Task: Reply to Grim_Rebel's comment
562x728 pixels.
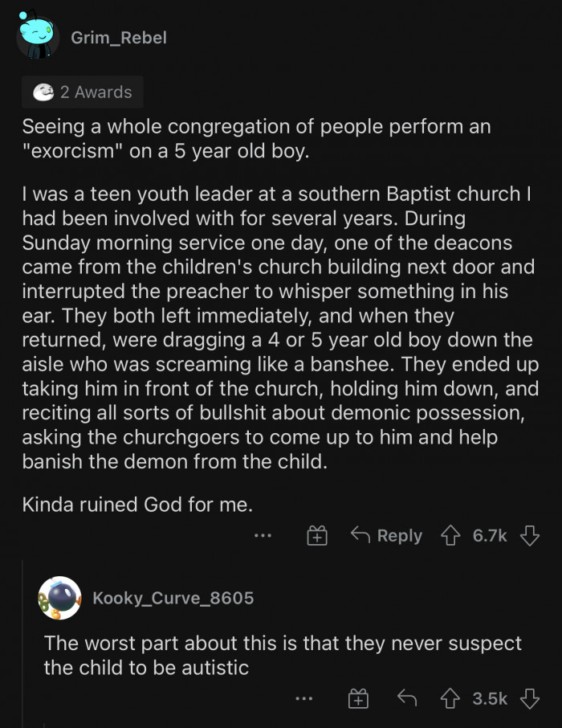Action: [x=387, y=536]
